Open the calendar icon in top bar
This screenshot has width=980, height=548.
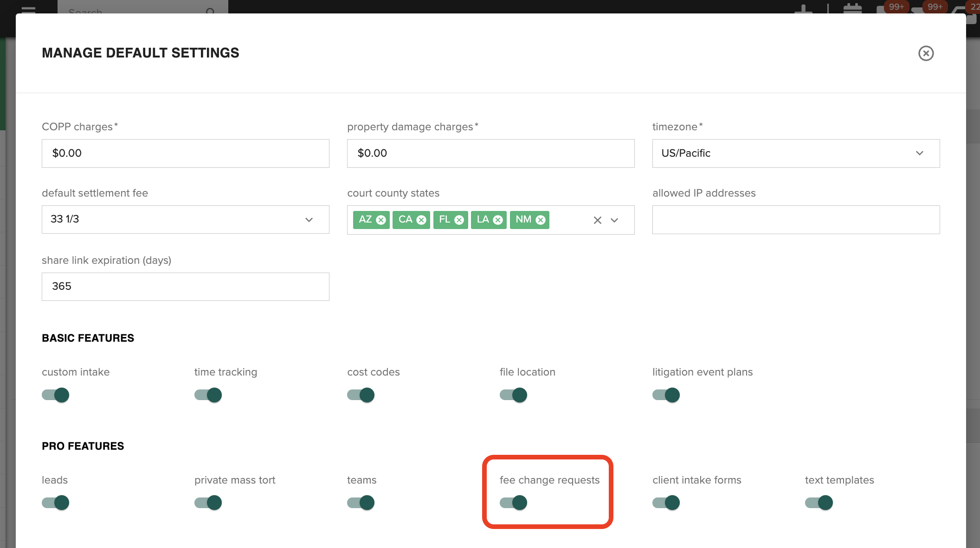[852, 8]
